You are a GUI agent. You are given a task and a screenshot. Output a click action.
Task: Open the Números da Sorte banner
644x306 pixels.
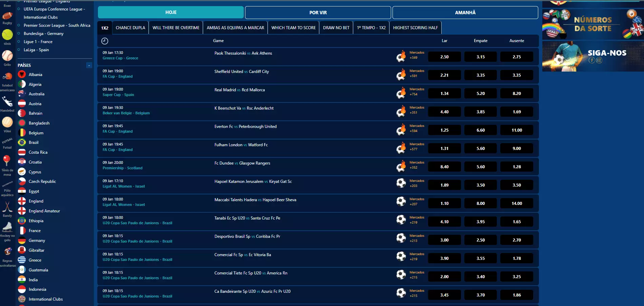point(592,24)
